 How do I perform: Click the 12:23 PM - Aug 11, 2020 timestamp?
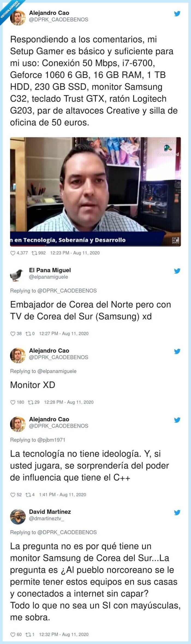coord(75,253)
